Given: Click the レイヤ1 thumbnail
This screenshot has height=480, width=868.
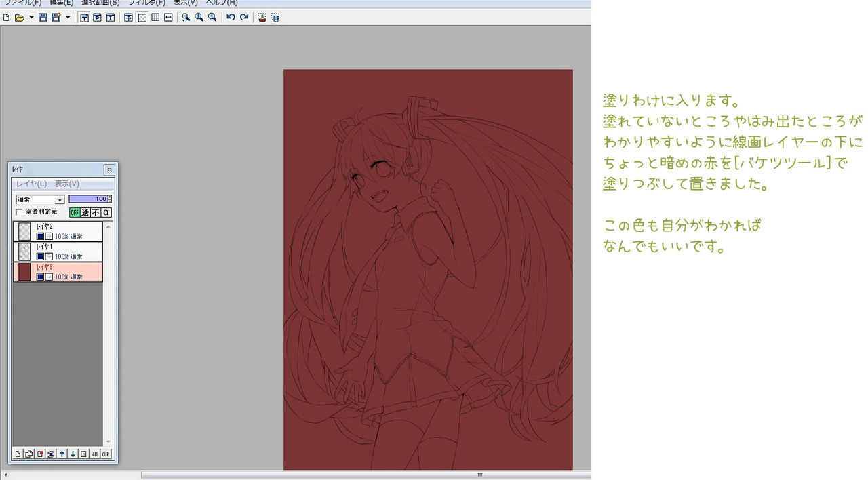Looking at the screenshot, I should pos(24,252).
